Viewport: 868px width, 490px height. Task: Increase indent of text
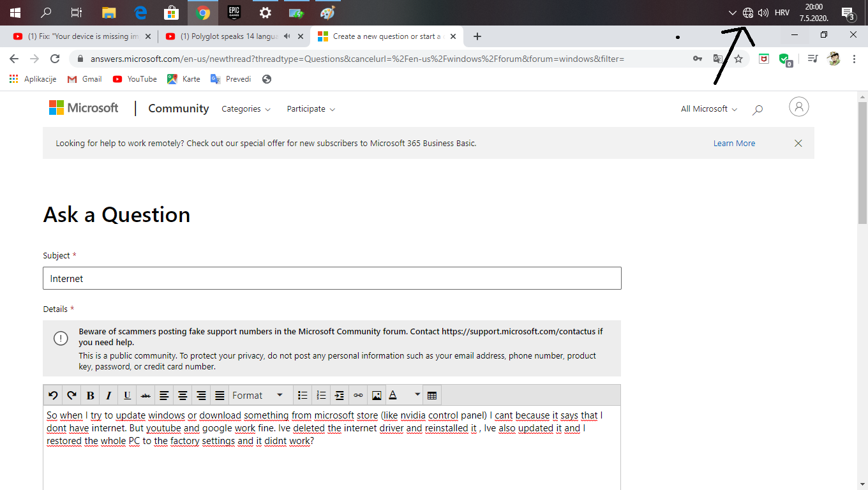click(x=340, y=396)
